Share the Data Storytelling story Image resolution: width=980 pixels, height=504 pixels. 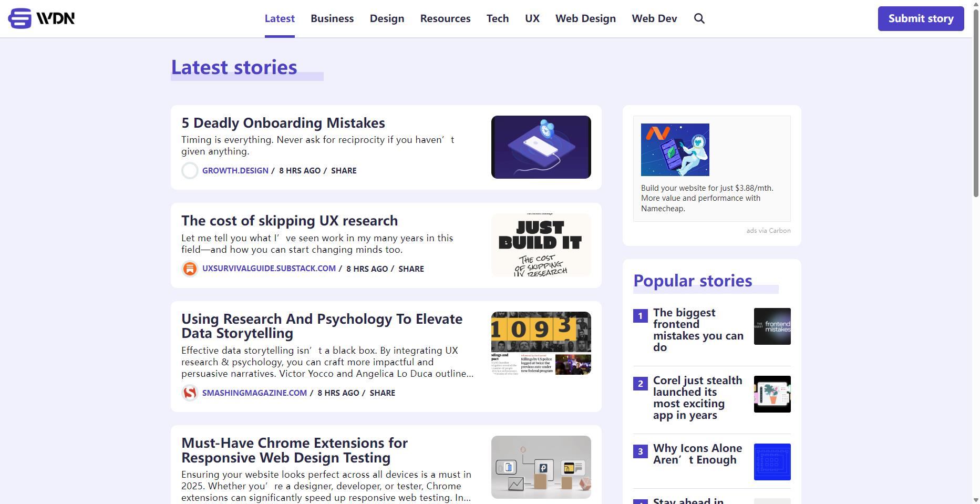click(x=382, y=393)
